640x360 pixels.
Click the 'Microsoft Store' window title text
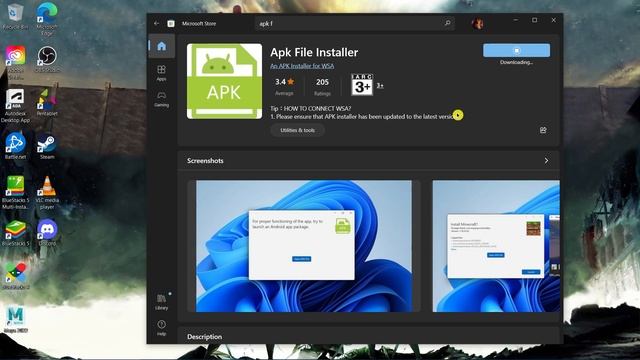[199, 24]
